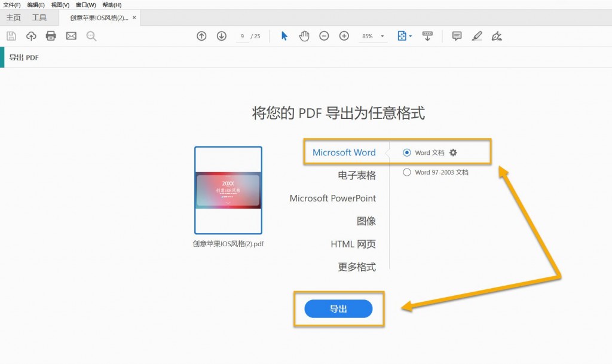The width and height of the screenshot is (612, 364).
Task: Close the 创意苹果IOS风格 document tab
Action: tap(134, 17)
